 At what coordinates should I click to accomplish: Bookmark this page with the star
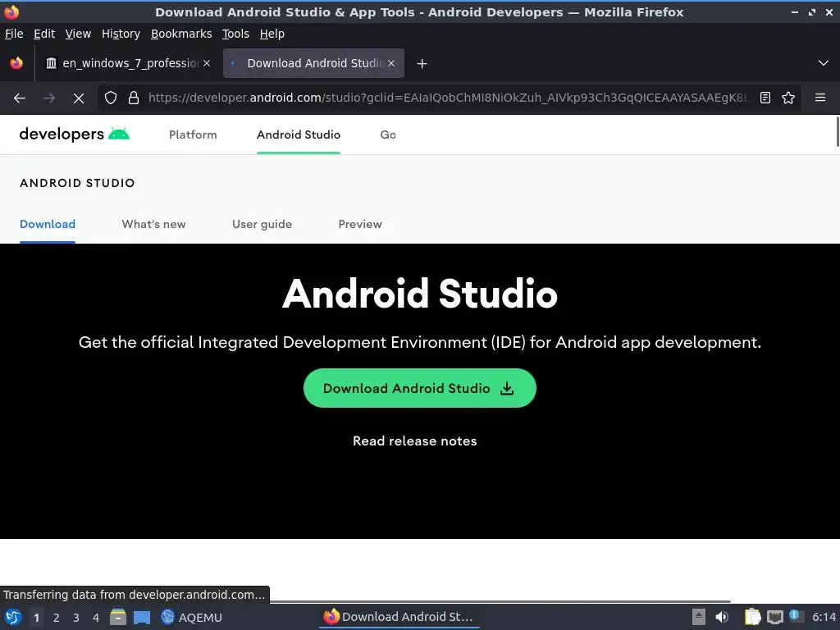pos(788,98)
